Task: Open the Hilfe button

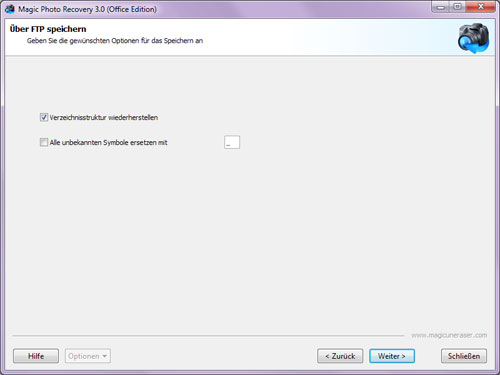Action: 36,356
